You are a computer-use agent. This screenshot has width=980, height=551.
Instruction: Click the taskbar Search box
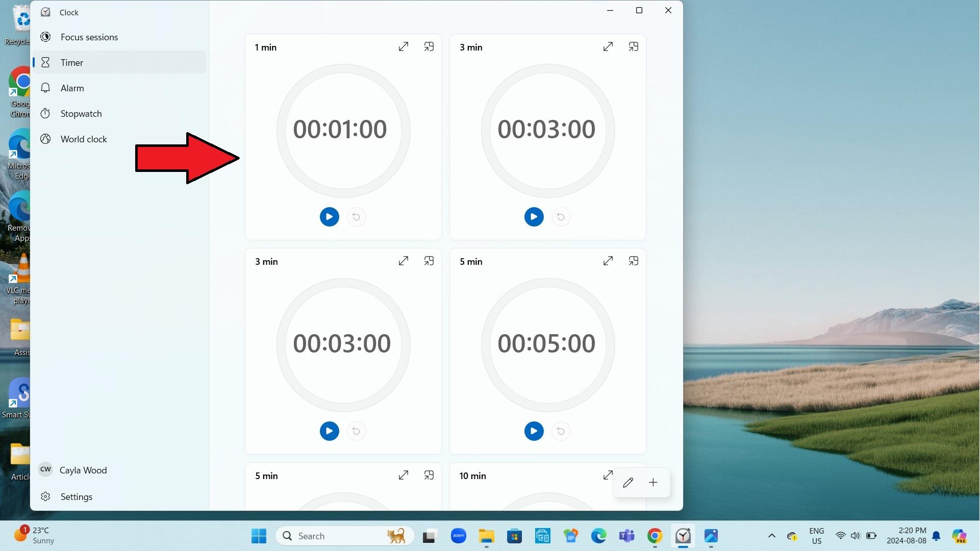[345, 536]
